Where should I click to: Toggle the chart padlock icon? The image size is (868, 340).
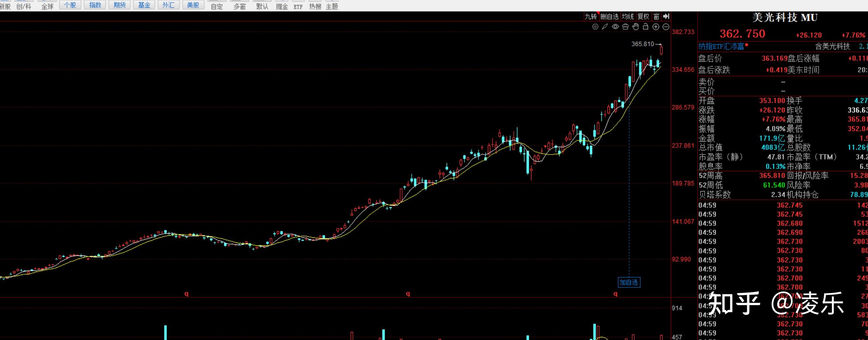point(646,27)
